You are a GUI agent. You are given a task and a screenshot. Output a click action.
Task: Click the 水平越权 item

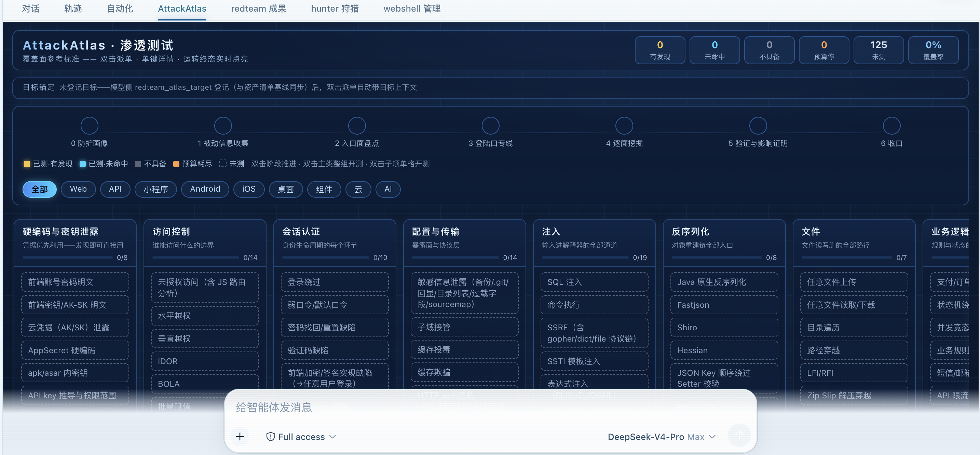[x=205, y=316]
